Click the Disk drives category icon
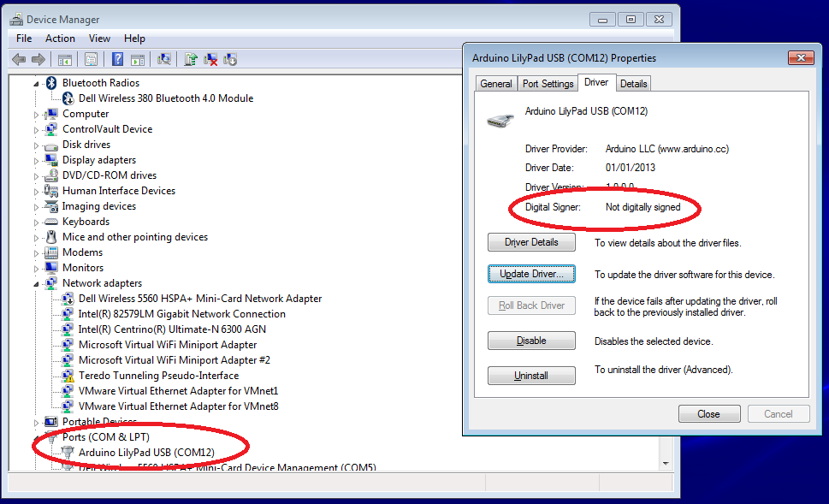 [51, 145]
